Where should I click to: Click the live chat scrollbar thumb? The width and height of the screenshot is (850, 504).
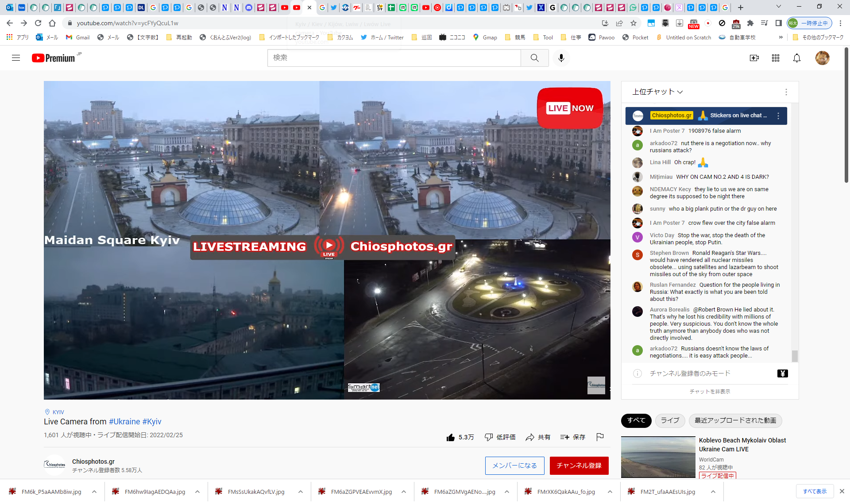795,356
